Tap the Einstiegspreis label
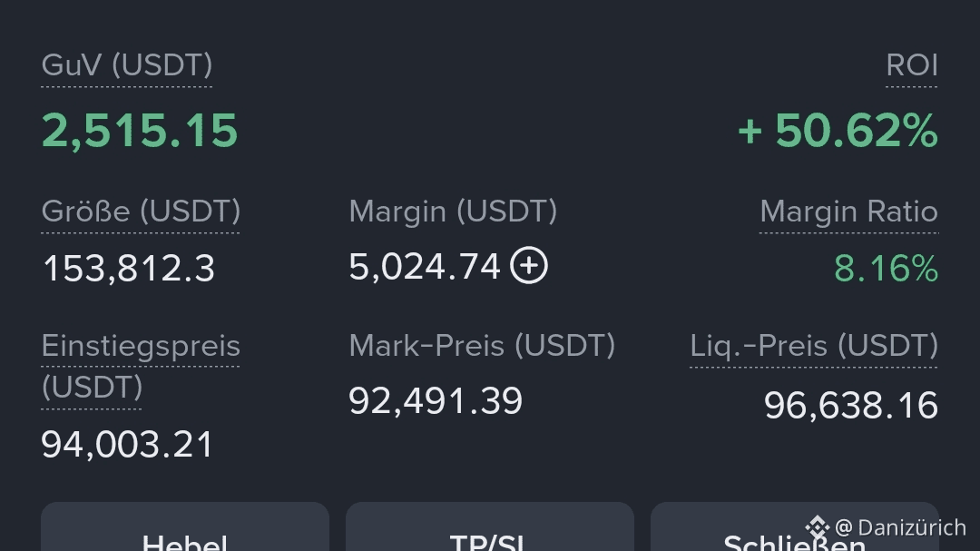 [x=141, y=366]
